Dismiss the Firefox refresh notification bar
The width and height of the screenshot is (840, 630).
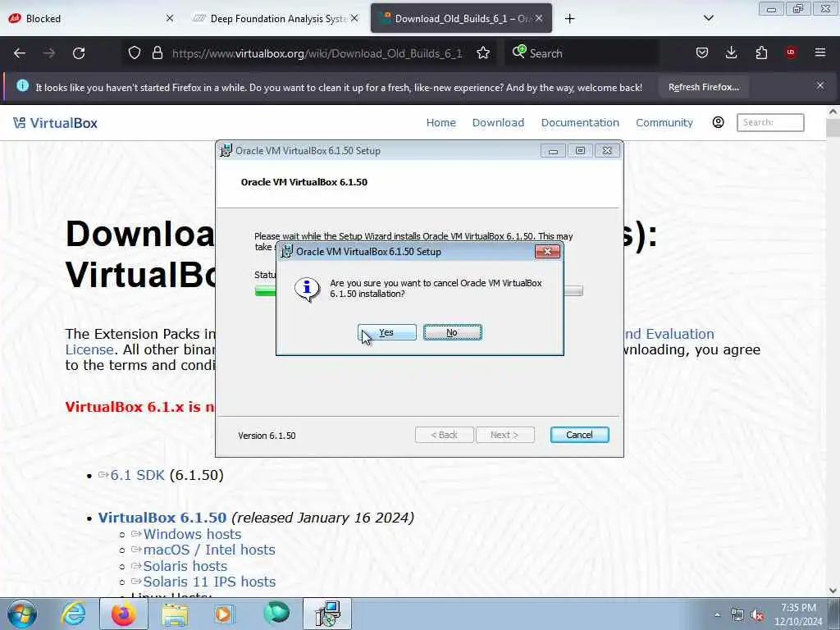pyautogui.click(x=820, y=85)
